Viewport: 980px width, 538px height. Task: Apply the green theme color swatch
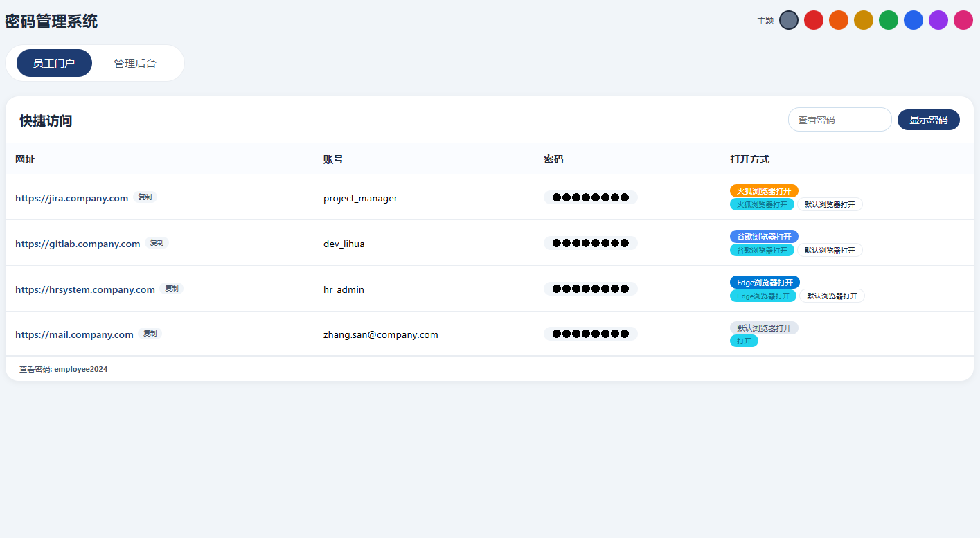pos(889,20)
